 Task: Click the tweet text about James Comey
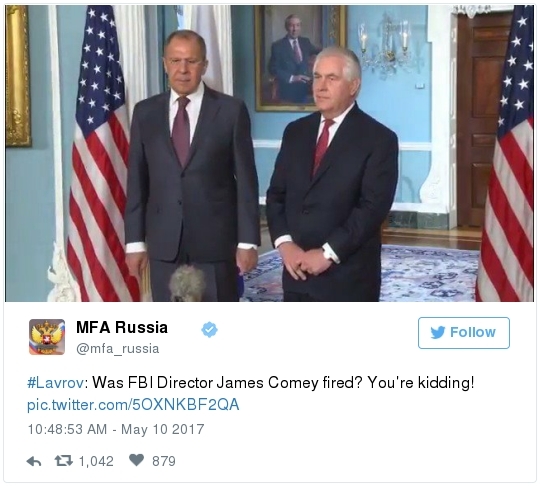(x=251, y=383)
